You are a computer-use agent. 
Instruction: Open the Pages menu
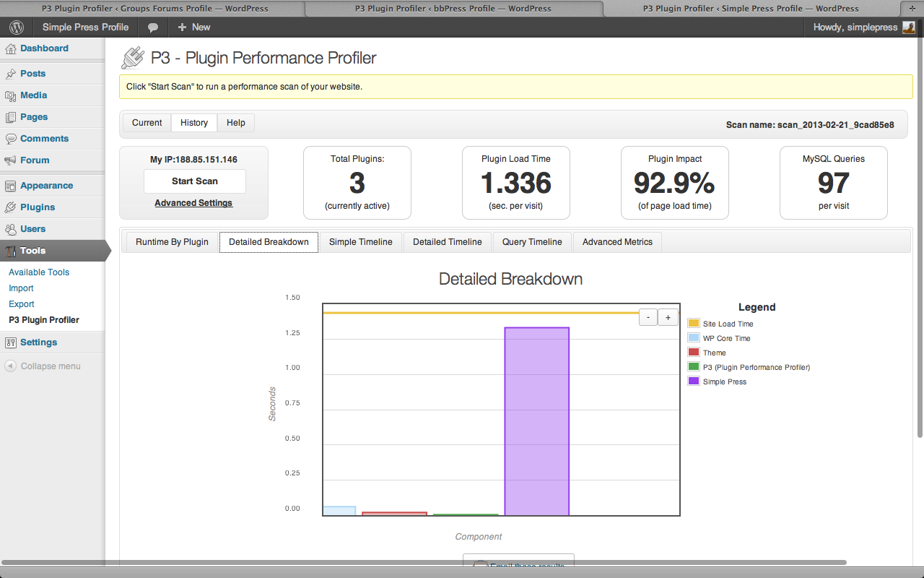click(x=34, y=117)
